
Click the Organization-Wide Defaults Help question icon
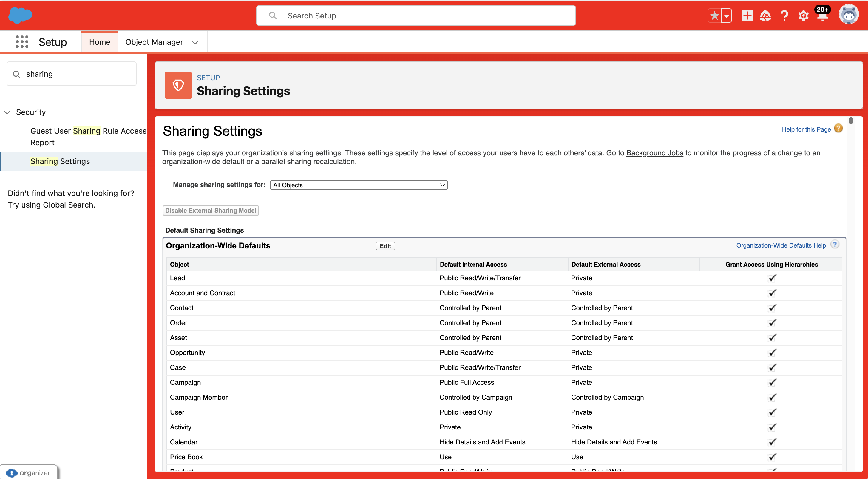(x=835, y=245)
